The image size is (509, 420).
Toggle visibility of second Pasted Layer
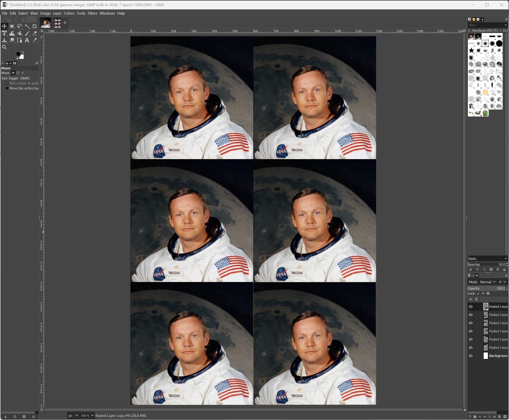point(471,315)
